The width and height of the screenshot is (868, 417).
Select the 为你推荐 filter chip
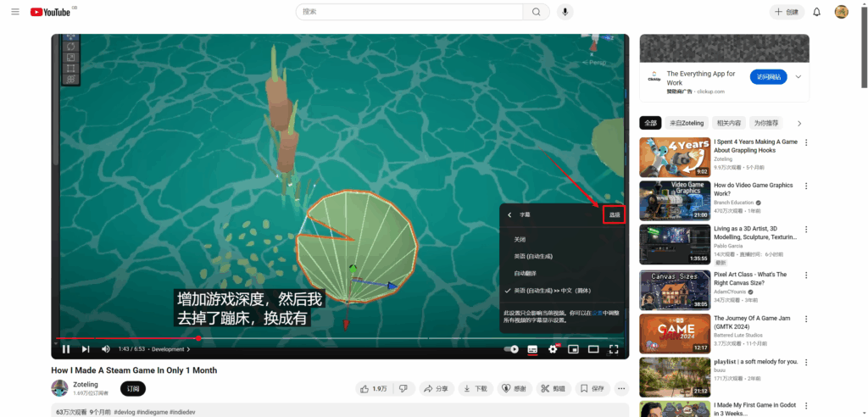point(766,123)
